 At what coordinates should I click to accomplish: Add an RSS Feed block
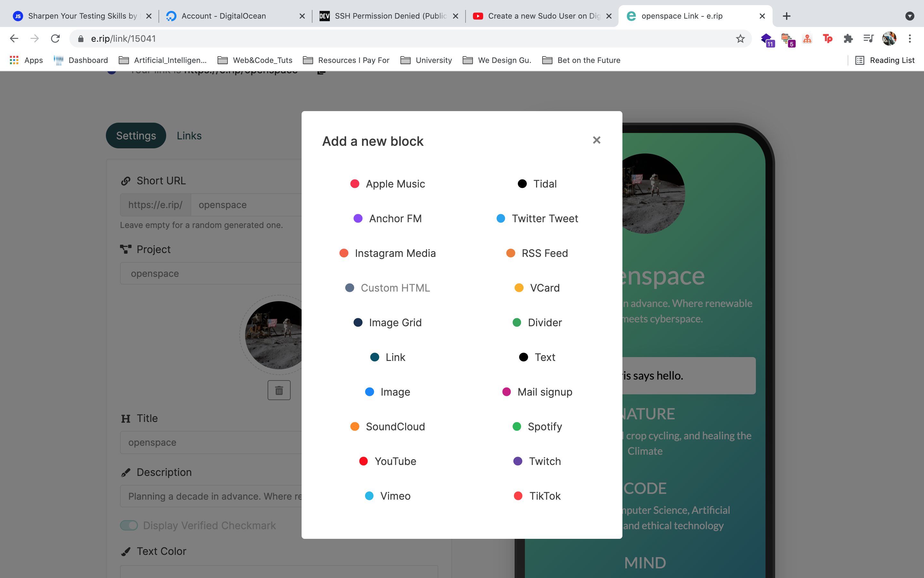pos(537,253)
